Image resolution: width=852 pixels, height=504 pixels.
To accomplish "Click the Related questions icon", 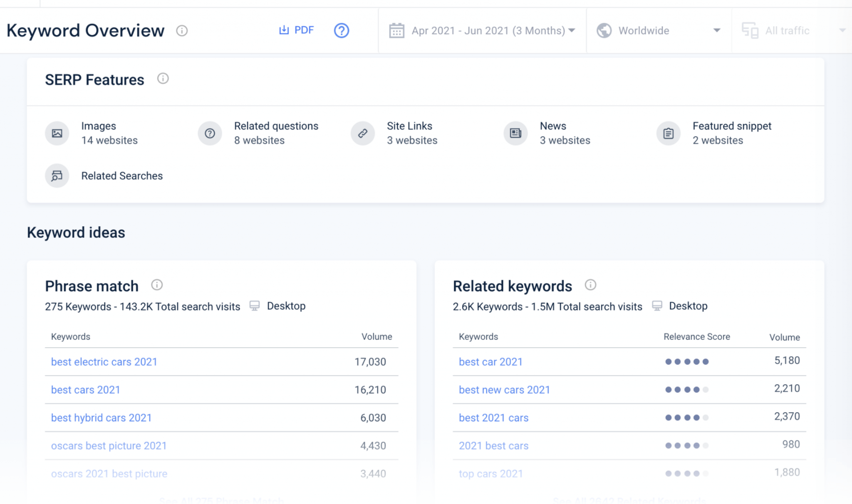I will 210,133.
